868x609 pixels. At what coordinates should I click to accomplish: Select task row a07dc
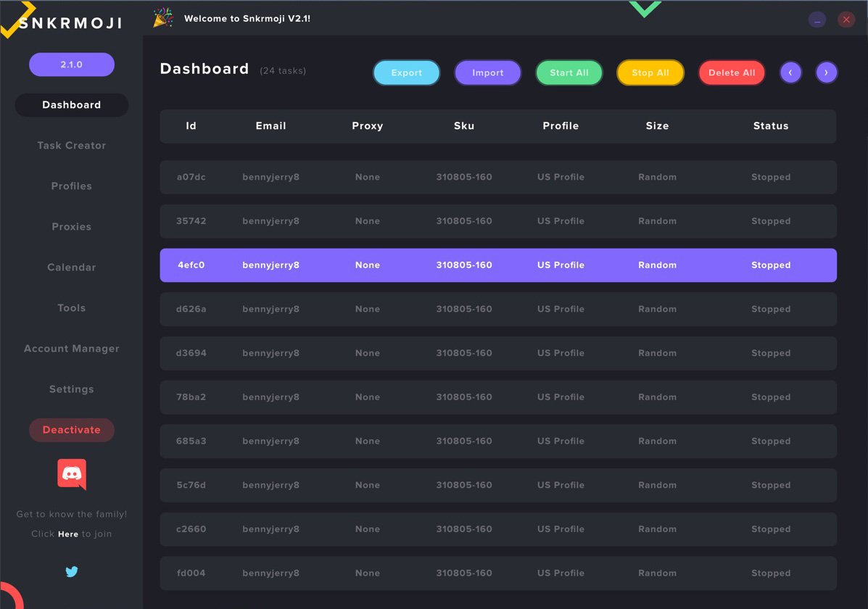[498, 177]
